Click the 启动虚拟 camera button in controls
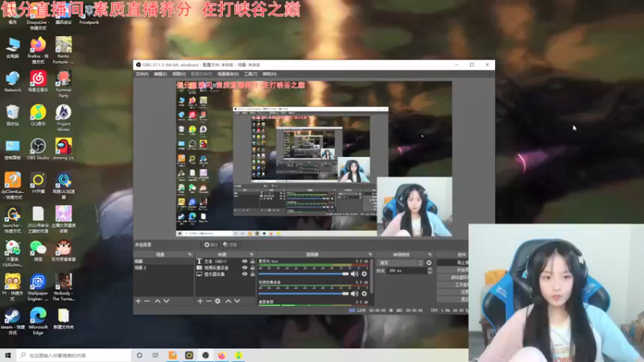 coord(452,278)
